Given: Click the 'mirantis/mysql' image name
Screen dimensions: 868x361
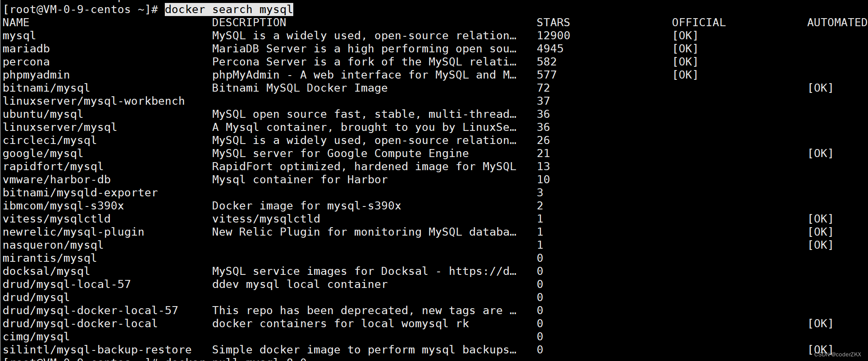Looking at the screenshot, I should point(50,258).
